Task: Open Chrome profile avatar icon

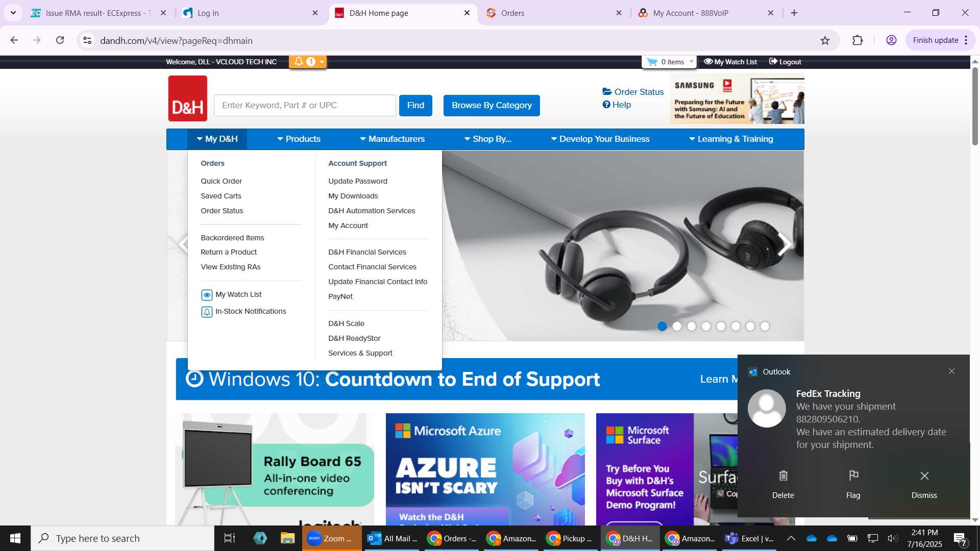Action: click(x=891, y=40)
